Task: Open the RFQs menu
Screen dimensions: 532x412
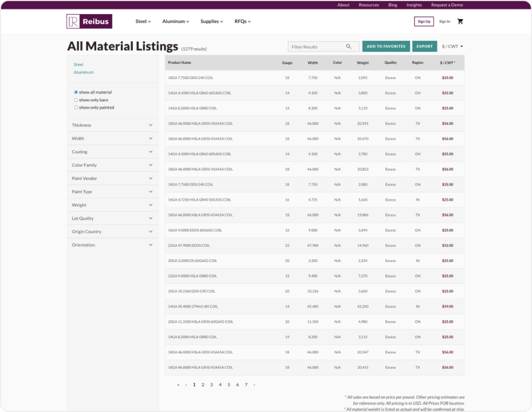Action: click(243, 21)
